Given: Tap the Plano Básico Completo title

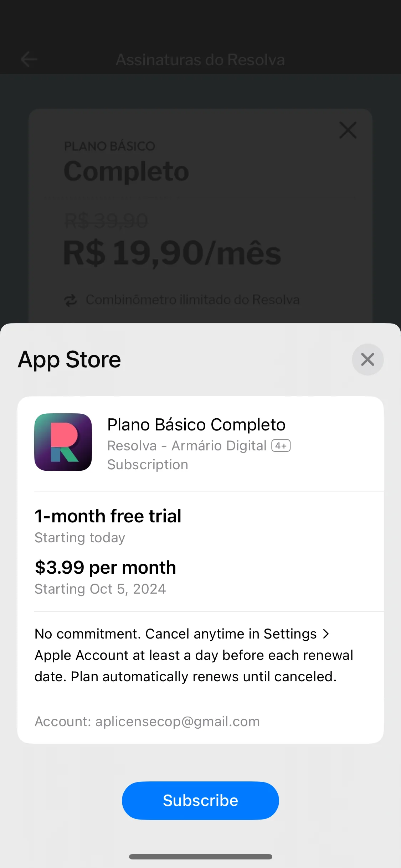Looking at the screenshot, I should 196,424.
